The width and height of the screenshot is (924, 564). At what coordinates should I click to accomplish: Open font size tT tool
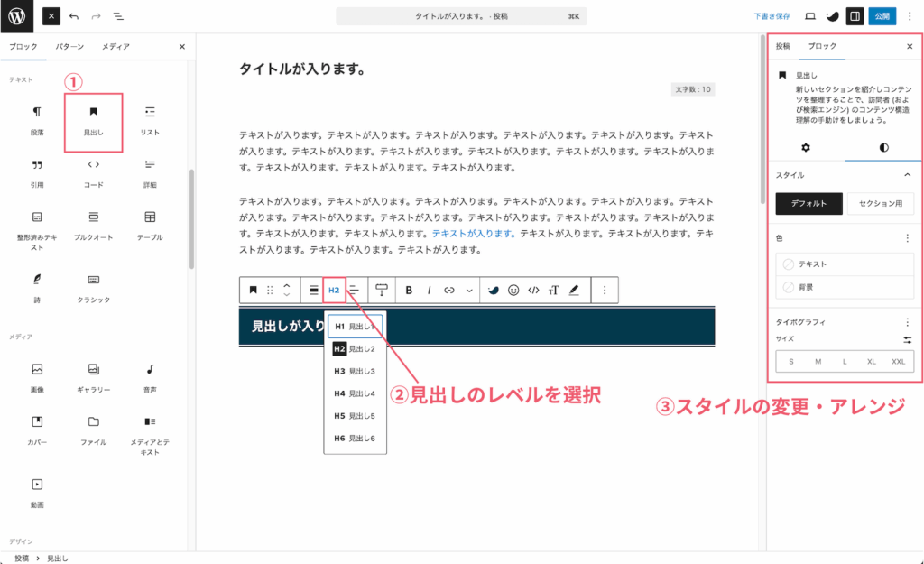[553, 290]
